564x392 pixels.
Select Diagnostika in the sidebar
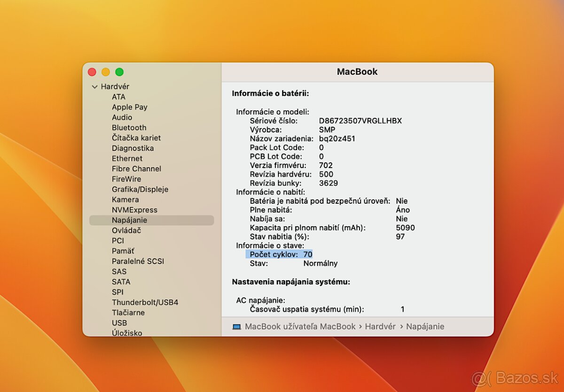(x=133, y=148)
